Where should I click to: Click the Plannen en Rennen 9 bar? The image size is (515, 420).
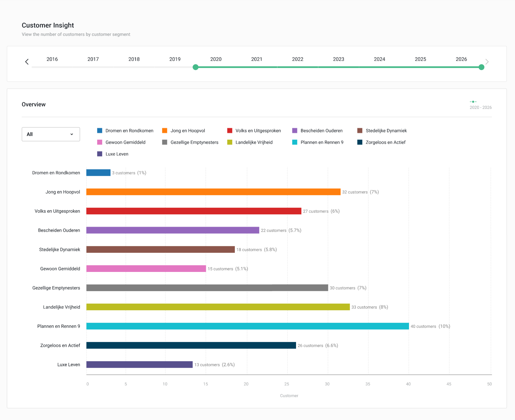[x=247, y=326]
